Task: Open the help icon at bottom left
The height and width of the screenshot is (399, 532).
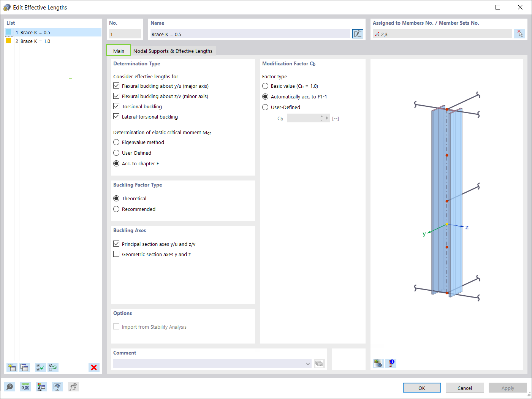Action: click(10, 387)
